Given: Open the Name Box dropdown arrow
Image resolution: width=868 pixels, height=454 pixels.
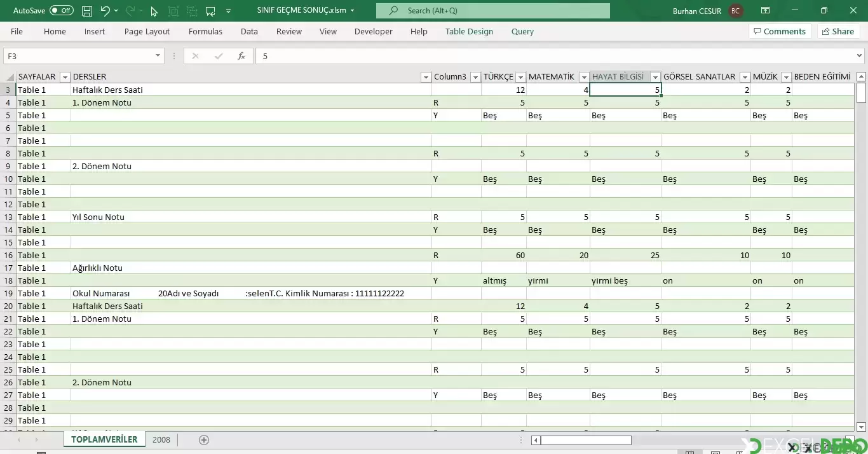Looking at the screenshot, I should pyautogui.click(x=158, y=56).
